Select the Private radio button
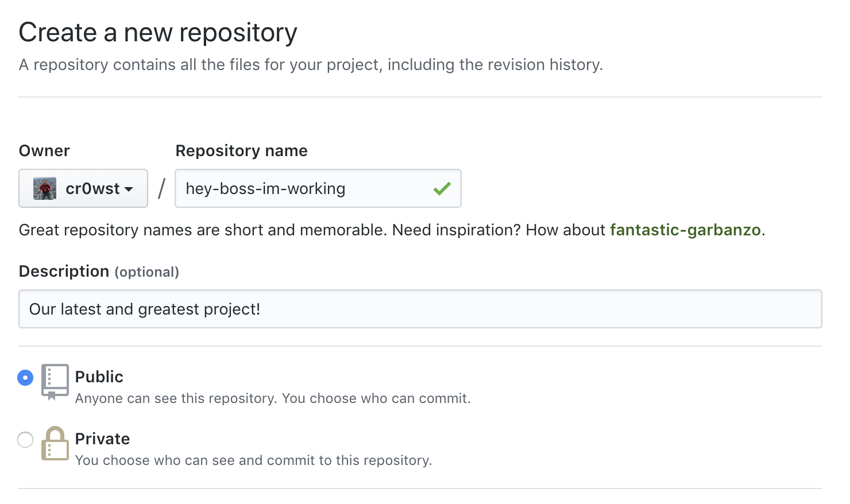This screenshot has width=850, height=504. [25, 440]
